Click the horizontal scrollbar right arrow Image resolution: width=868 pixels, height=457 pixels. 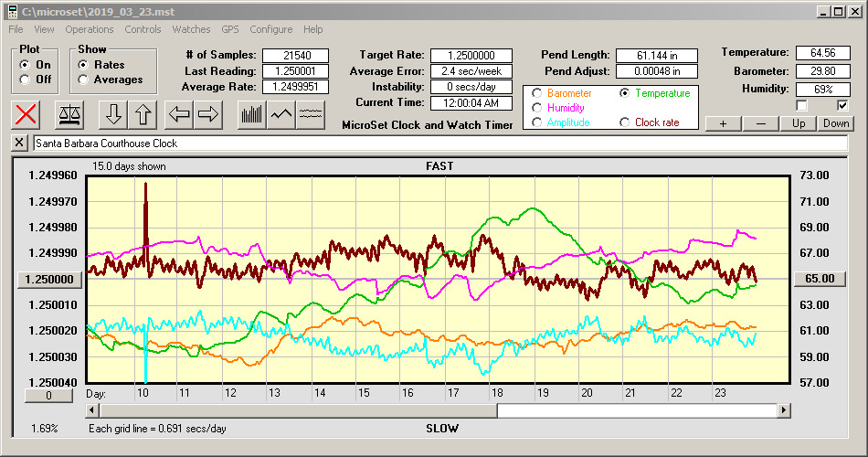click(783, 411)
